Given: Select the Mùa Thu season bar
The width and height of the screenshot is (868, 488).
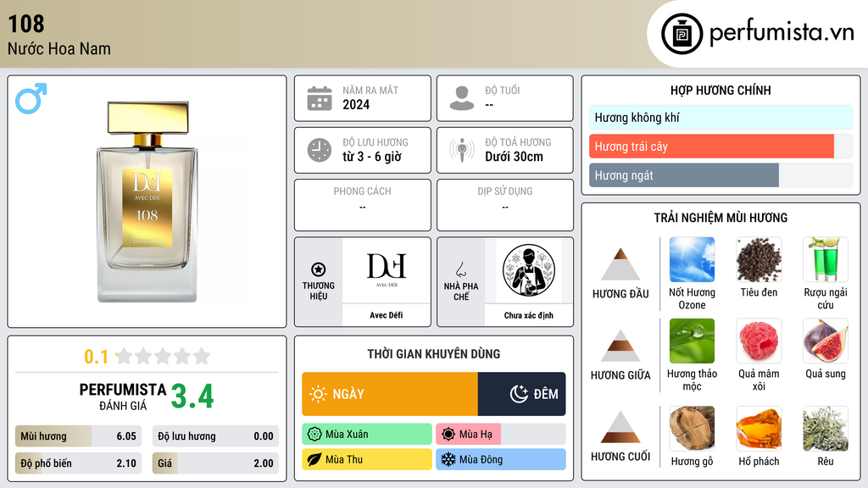Looking at the screenshot, I should tap(367, 460).
